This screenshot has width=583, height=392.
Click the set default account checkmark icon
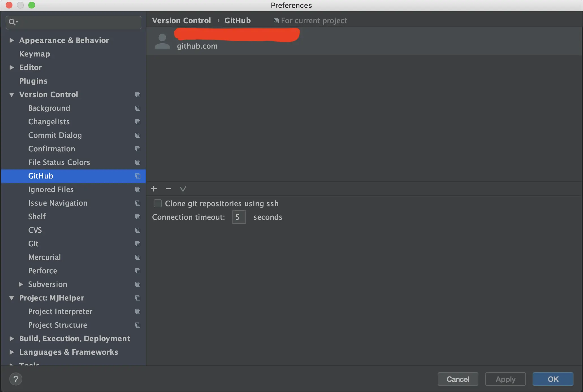click(x=183, y=189)
